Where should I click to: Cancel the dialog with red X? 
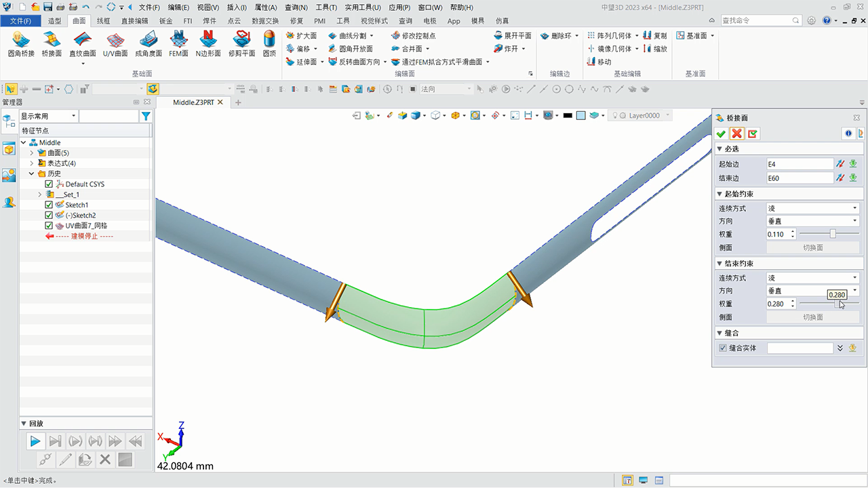(737, 134)
